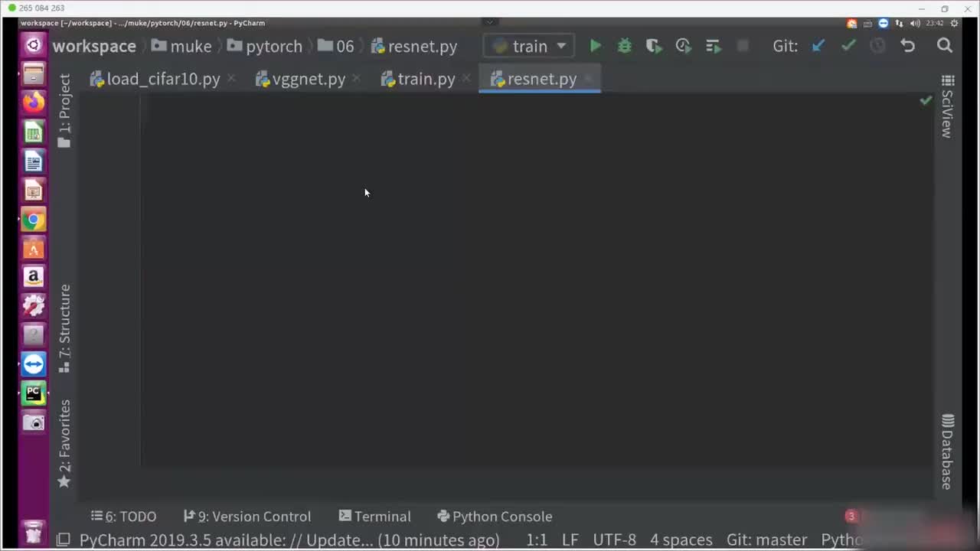Open the system gear menu in top panel

point(955,23)
